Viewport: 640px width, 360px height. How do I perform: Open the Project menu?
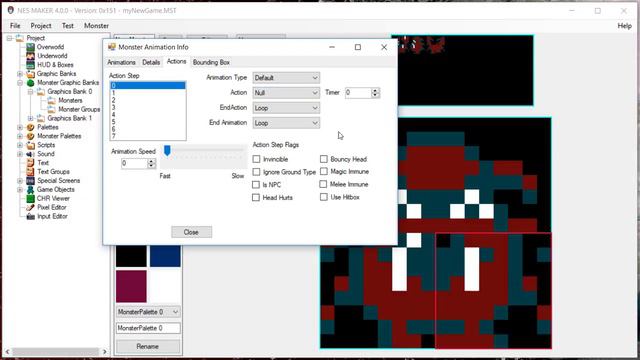[41, 25]
